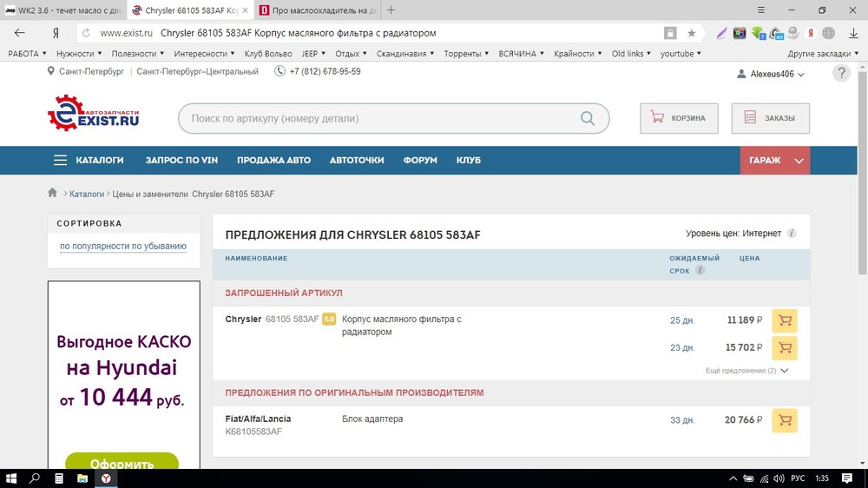
Task: Click the phone icon near +7 (812) number
Action: tap(279, 71)
